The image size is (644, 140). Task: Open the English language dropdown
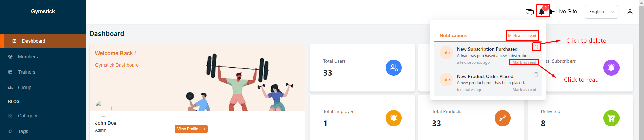(x=601, y=12)
